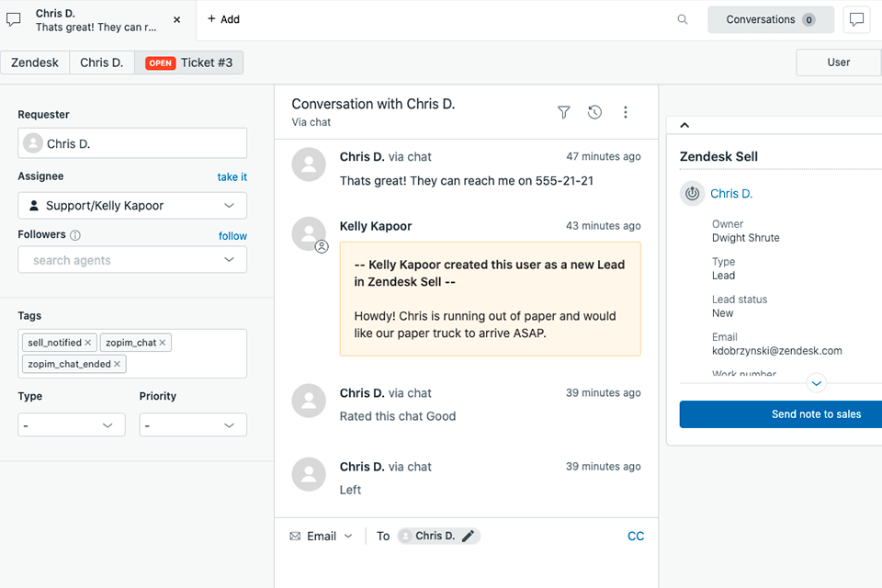
Task: Click the sell_notified tag label
Action: coord(54,343)
